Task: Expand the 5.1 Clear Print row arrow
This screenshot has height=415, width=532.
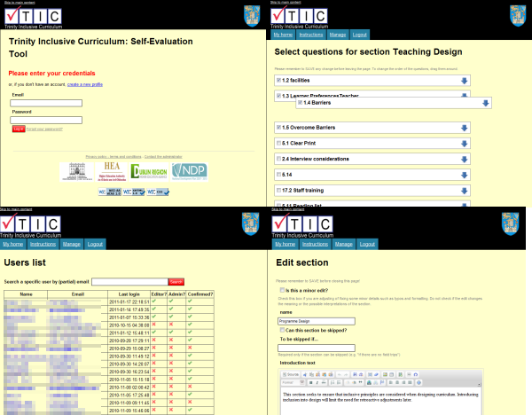Action: click(x=464, y=144)
